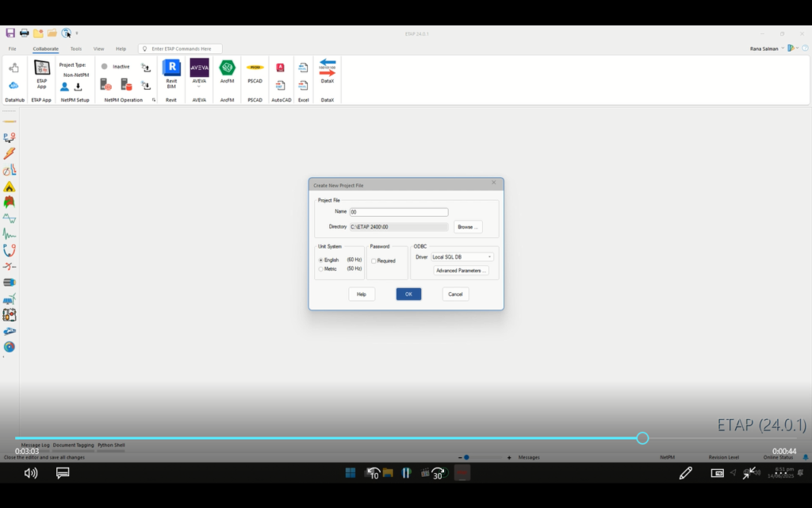Click the project Name input field
Image resolution: width=812 pixels, height=508 pixels.
click(399, 212)
